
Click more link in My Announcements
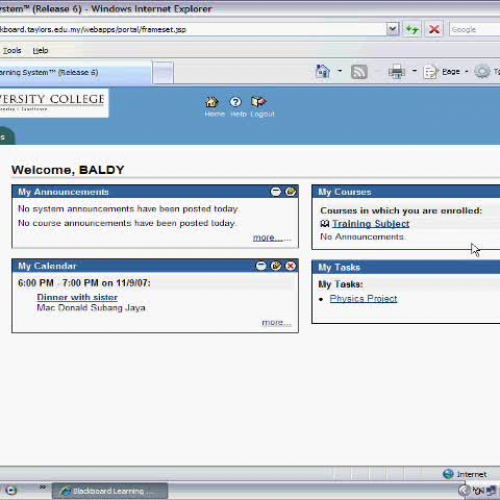coord(272,237)
